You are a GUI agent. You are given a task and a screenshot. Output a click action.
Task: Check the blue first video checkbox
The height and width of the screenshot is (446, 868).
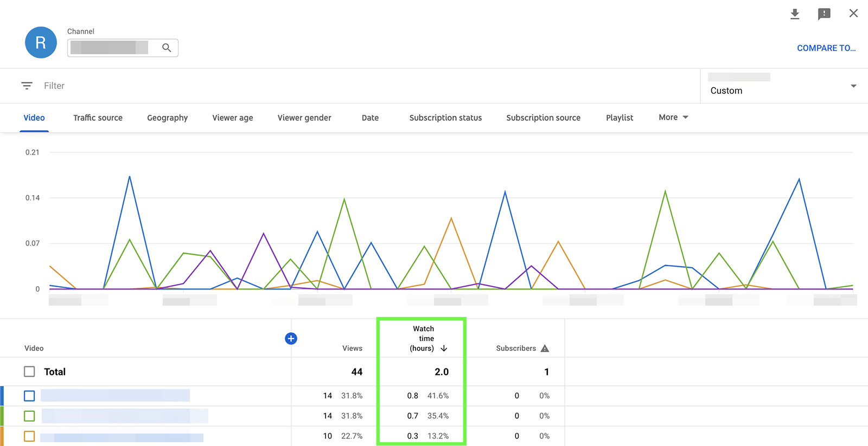pyautogui.click(x=29, y=396)
